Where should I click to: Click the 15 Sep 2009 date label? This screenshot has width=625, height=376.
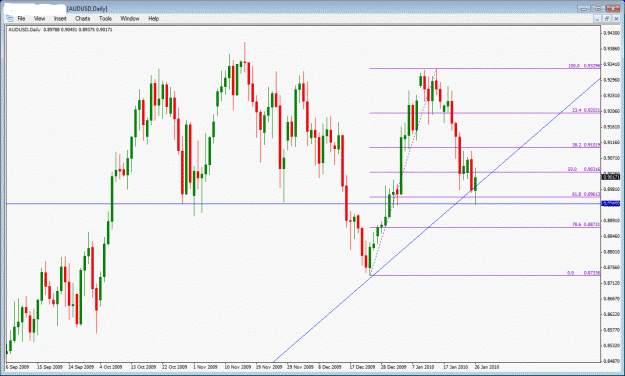coord(50,367)
